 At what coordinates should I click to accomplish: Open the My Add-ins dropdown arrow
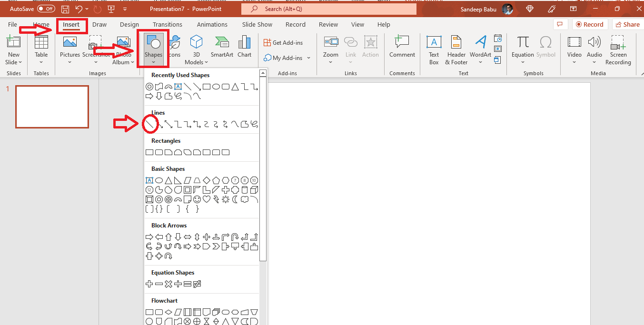tap(308, 58)
